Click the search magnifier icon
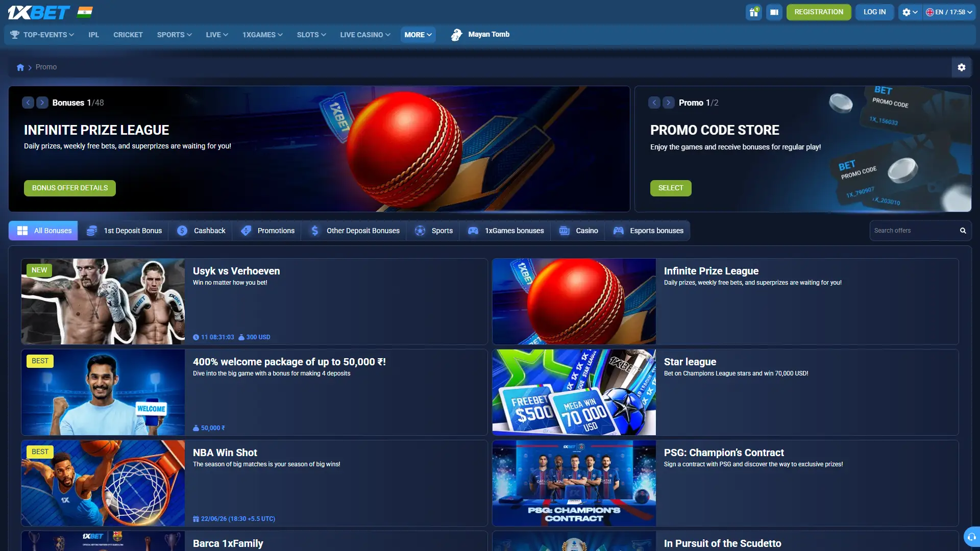 tap(963, 231)
